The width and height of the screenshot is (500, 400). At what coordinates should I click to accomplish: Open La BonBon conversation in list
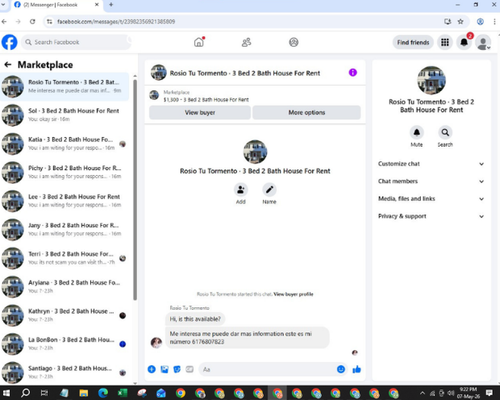coord(65,344)
